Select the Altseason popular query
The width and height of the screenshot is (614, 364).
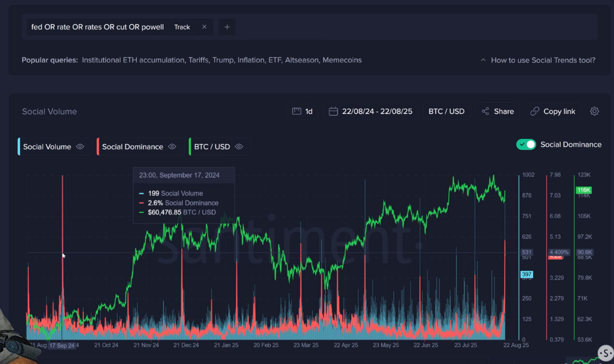click(x=301, y=60)
